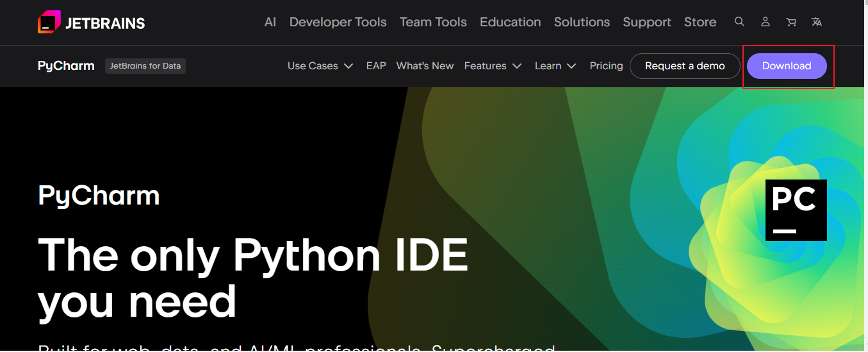The image size is (868, 352).
Task: Click the PyCharm product name link
Action: click(x=66, y=66)
